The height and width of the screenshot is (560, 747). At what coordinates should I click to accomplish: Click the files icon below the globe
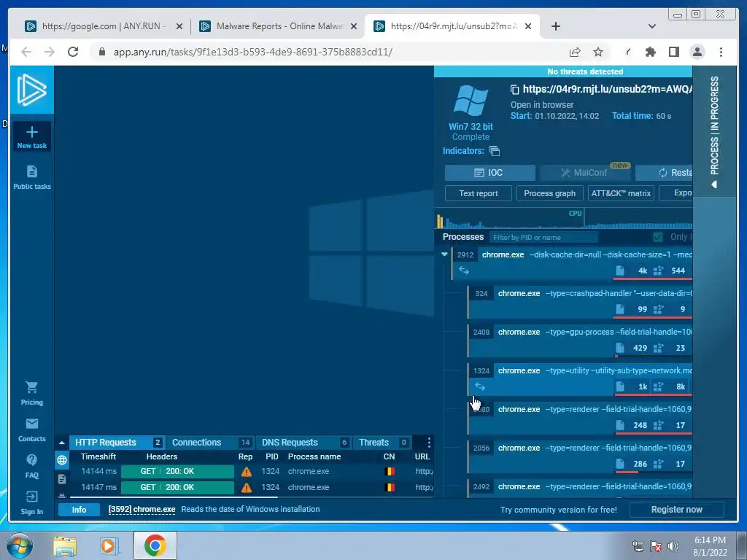pos(62,479)
